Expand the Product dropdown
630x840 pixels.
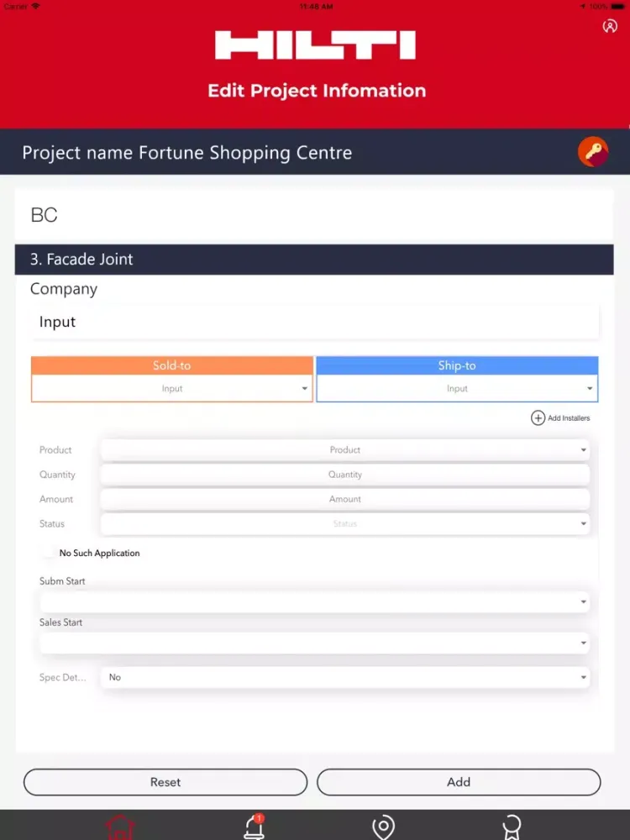pyautogui.click(x=345, y=450)
